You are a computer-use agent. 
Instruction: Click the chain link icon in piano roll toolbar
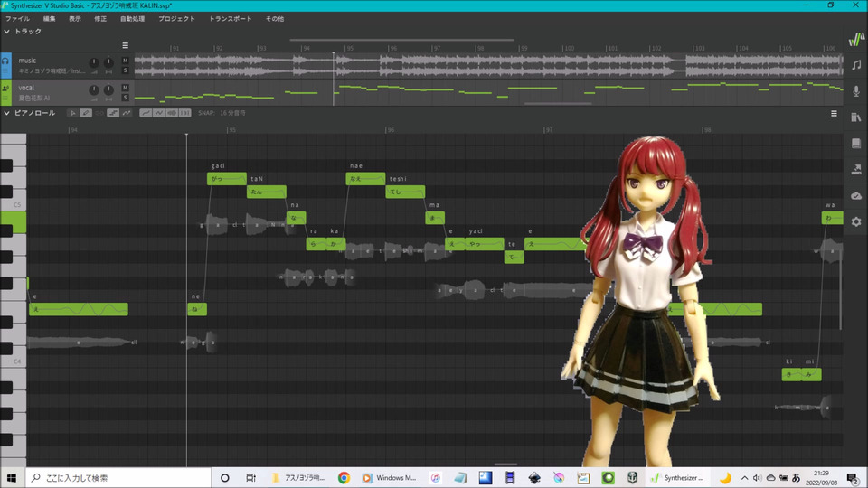(x=99, y=113)
